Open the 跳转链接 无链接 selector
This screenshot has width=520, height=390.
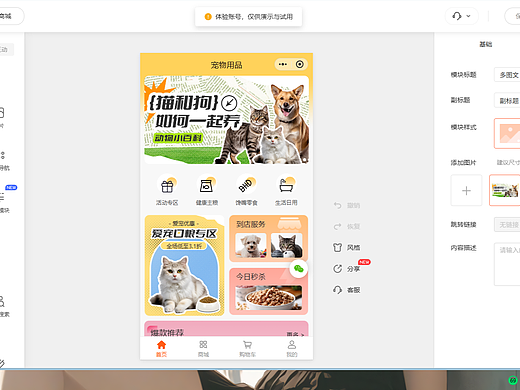507,225
